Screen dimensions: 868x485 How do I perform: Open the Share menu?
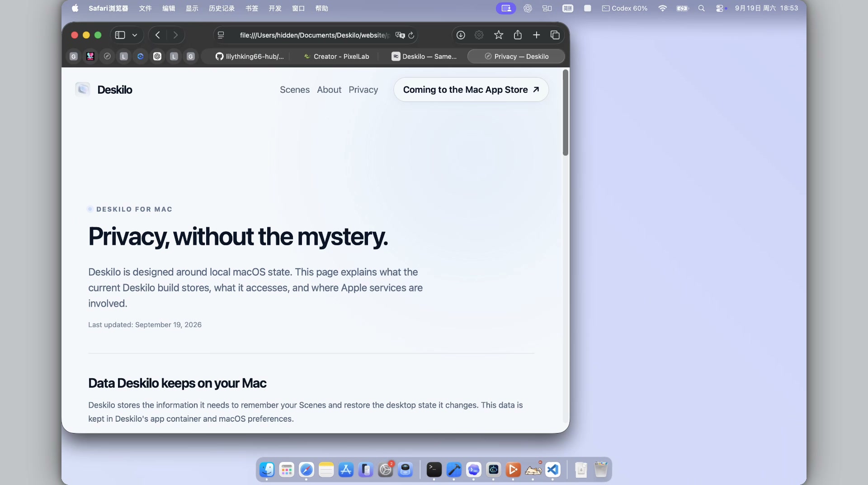(518, 35)
